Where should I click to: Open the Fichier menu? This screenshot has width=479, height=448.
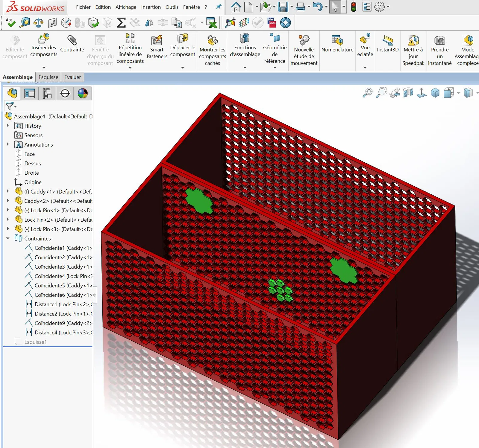83,7
